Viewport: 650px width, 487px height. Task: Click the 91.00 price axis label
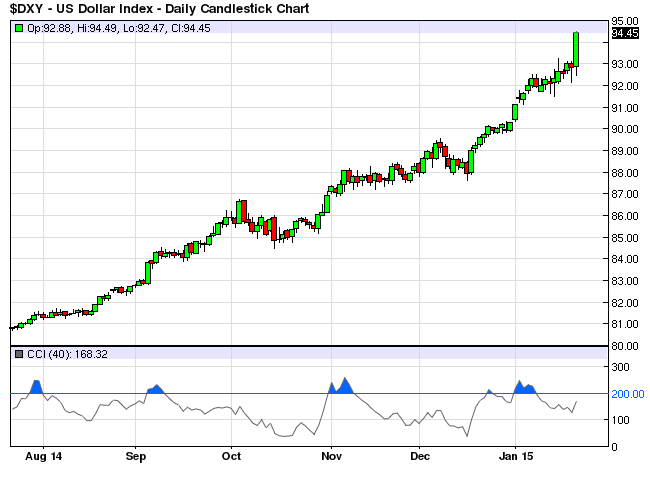tap(625, 108)
